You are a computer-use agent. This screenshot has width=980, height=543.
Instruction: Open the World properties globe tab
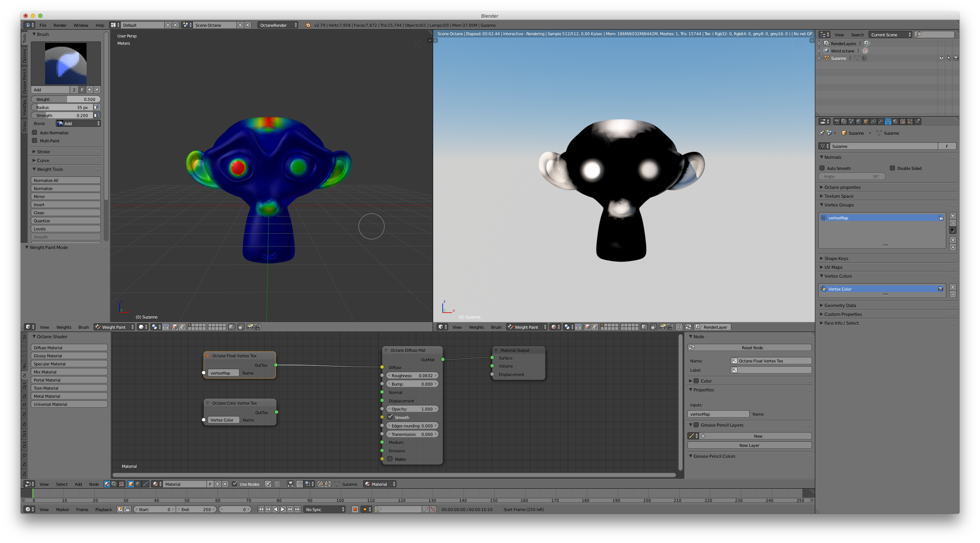[859, 121]
